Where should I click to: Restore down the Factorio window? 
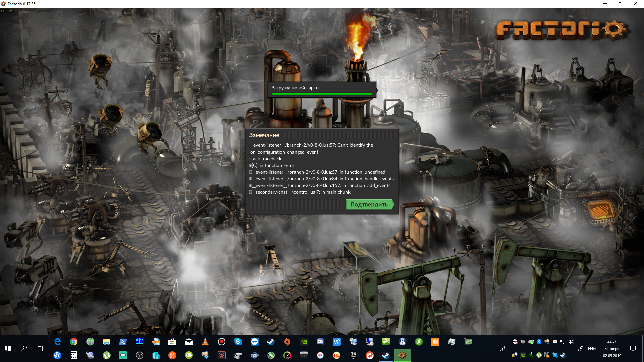coord(620,4)
